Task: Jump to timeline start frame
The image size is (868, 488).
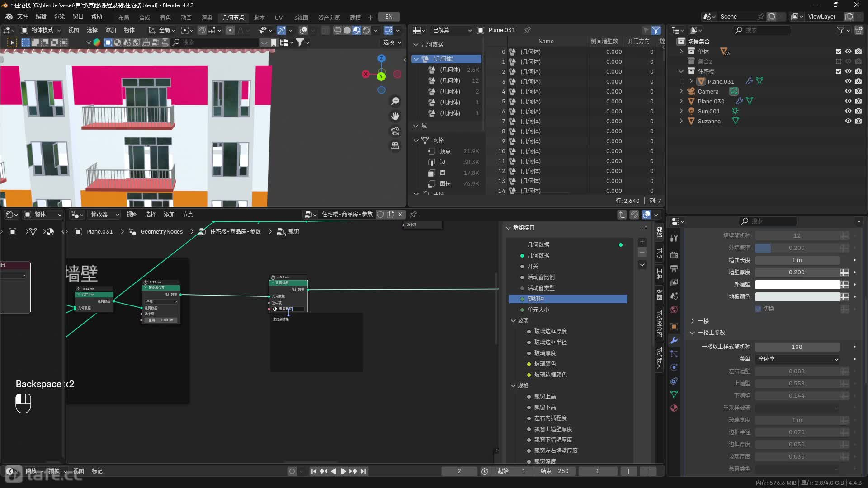Action: click(314, 471)
